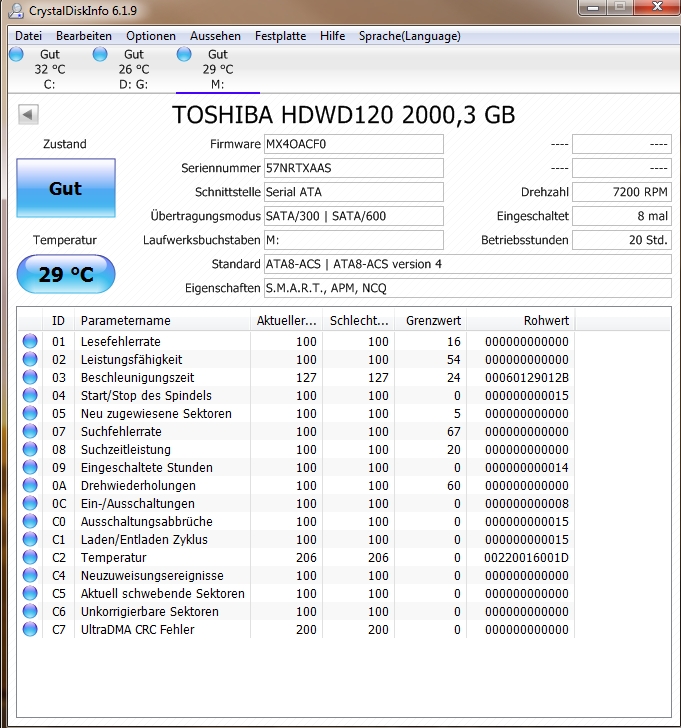Click the Drehzahl value 7200 RPM
This screenshot has width=681, height=728.
point(622,192)
